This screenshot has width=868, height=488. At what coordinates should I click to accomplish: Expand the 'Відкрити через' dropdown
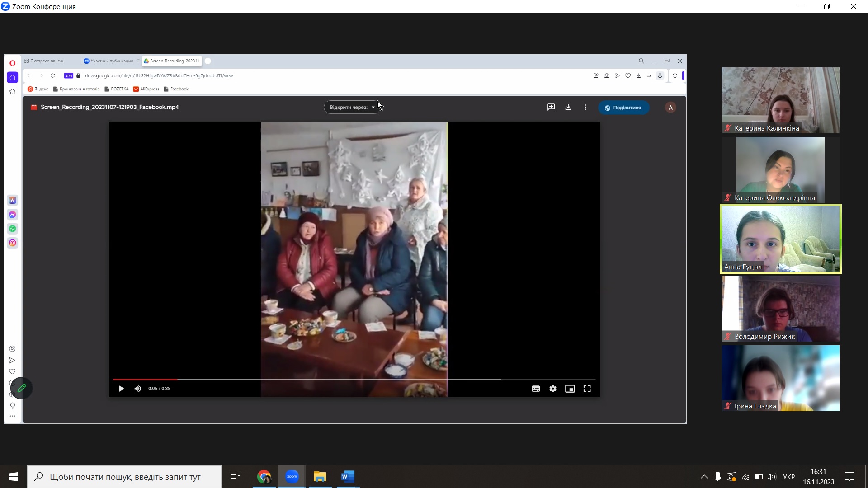pos(352,107)
